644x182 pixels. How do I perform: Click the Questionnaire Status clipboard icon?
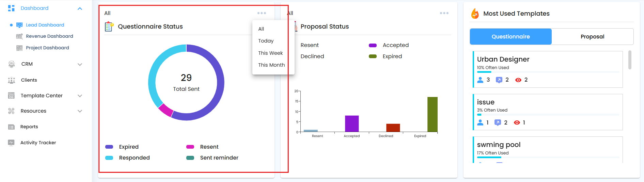coord(109,27)
